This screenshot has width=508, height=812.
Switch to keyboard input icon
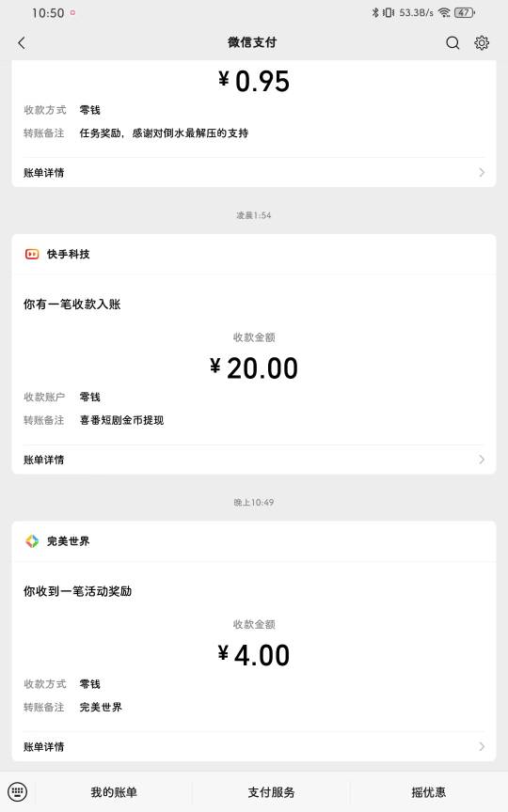point(18,791)
